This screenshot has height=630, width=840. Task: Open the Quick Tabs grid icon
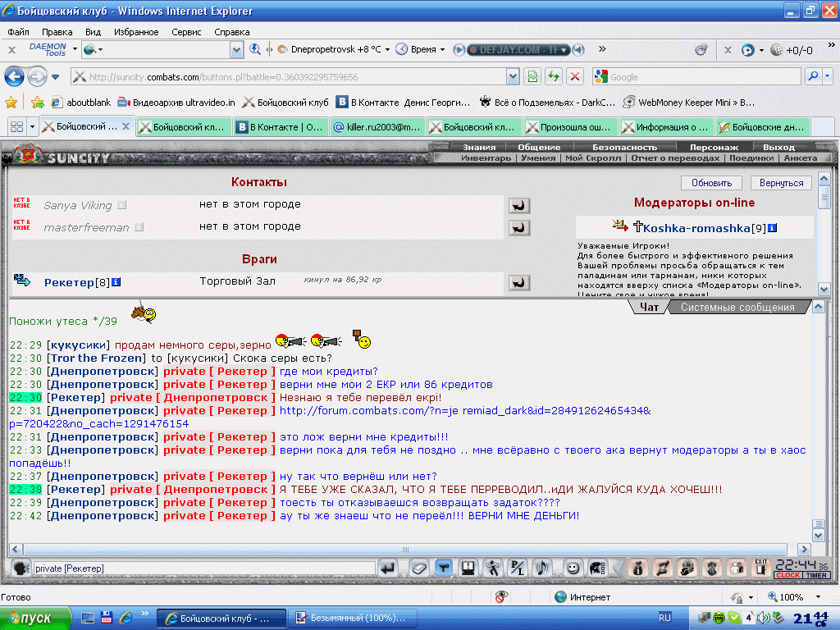pos(16,127)
